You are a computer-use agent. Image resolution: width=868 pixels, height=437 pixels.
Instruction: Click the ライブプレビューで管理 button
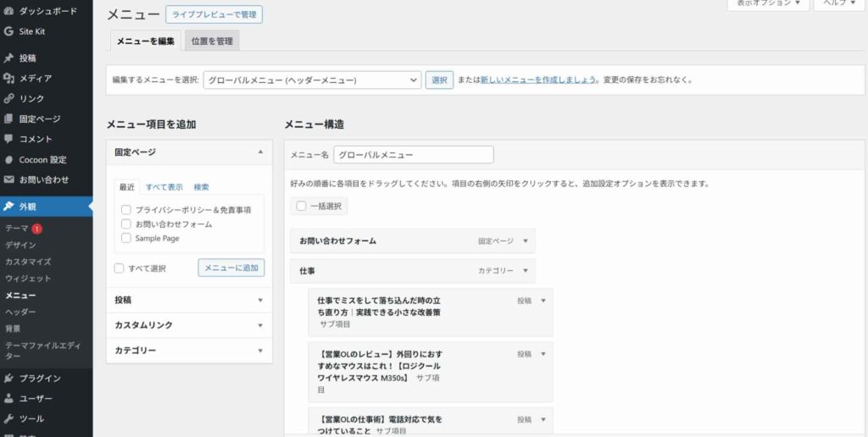214,14
